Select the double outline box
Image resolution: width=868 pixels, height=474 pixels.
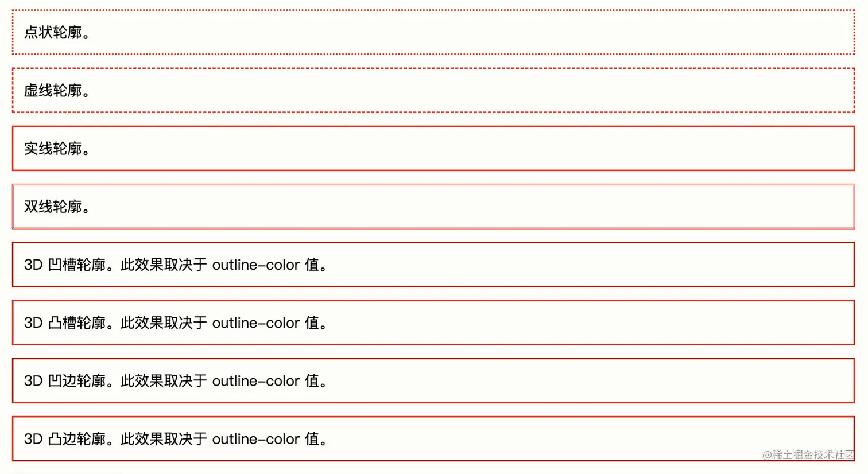coord(433,206)
